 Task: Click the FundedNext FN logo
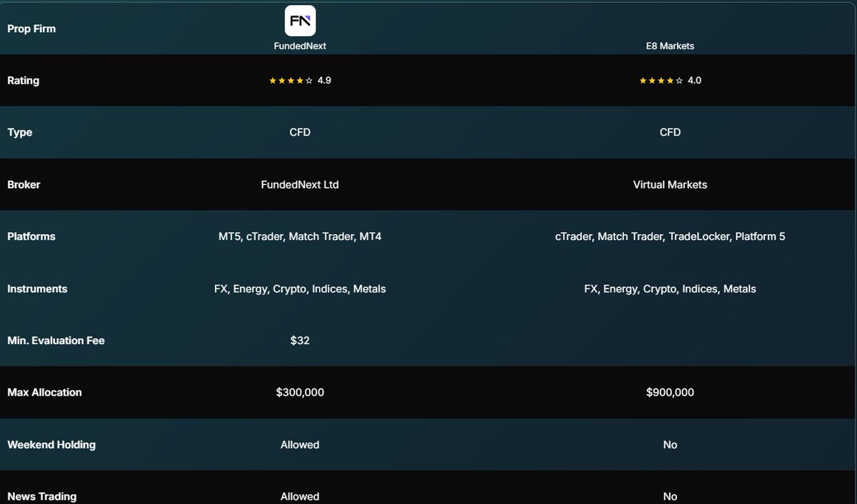[300, 21]
